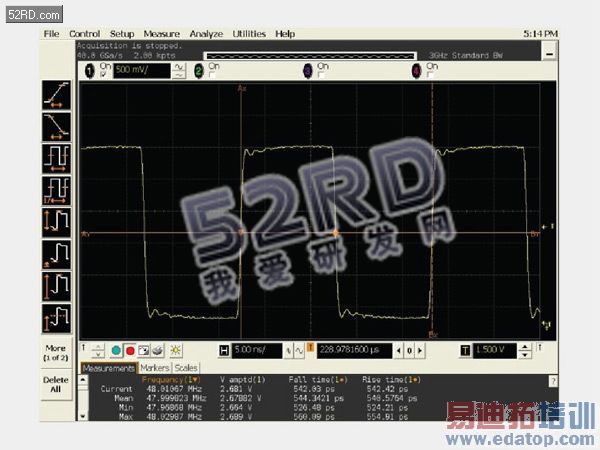Image resolution: width=600 pixels, height=450 pixels.
Task: Click trigger level down arrow
Action: coord(525,355)
